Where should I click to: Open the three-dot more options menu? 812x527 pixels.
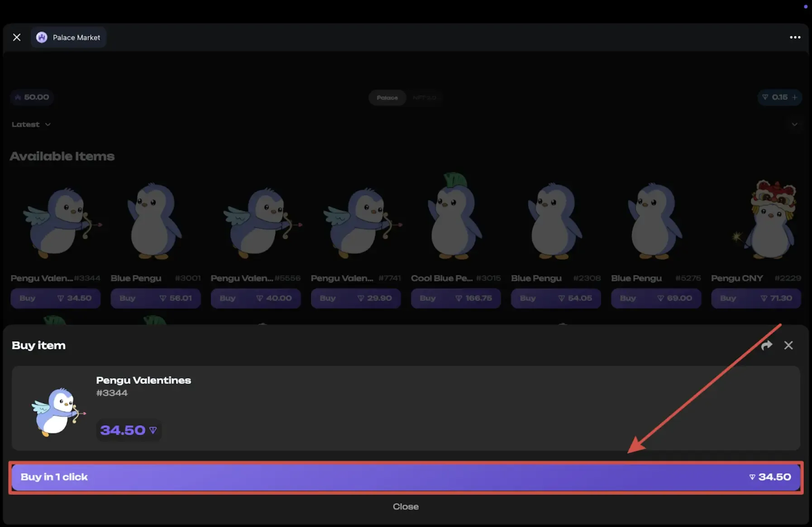(x=795, y=38)
